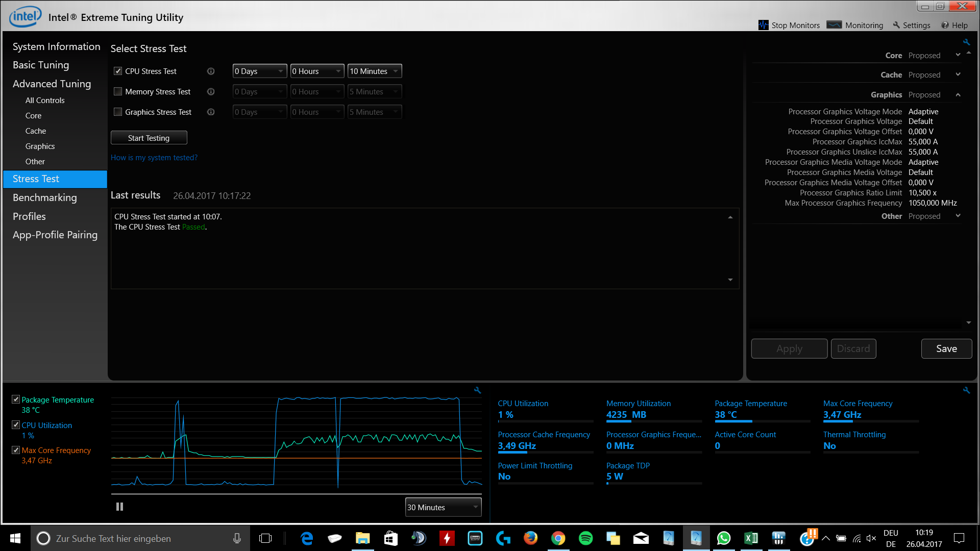
Task: Open the 30 Minutes graph range dropdown
Action: [x=443, y=507]
